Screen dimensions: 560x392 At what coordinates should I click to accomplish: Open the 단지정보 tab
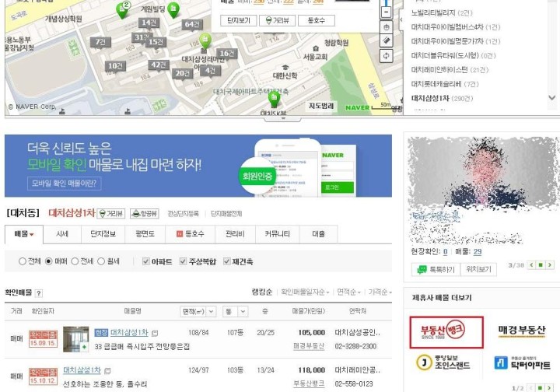(x=103, y=234)
